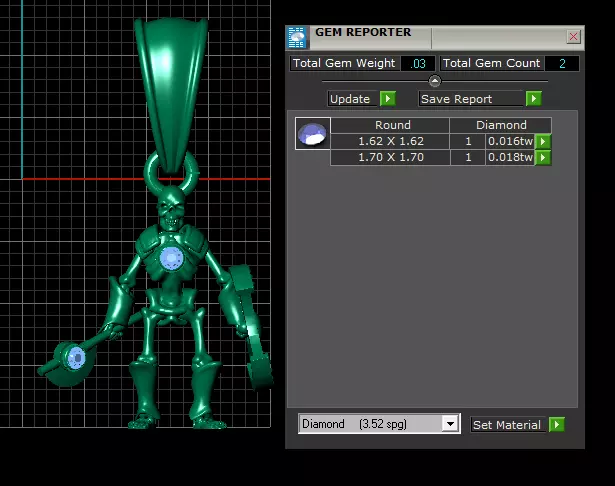
Task: Click the Total Gem Weight label
Action: pos(344,63)
